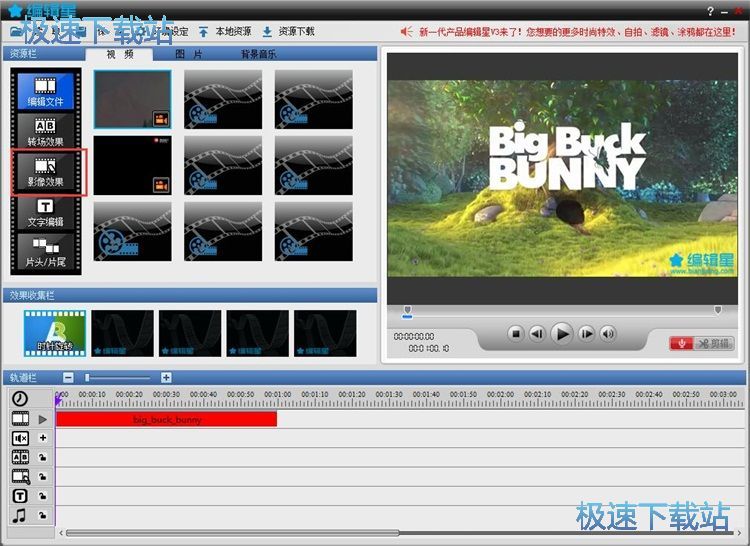The width and height of the screenshot is (750, 546).
Task: Switch to the 视频 resource tab
Action: coord(120,55)
